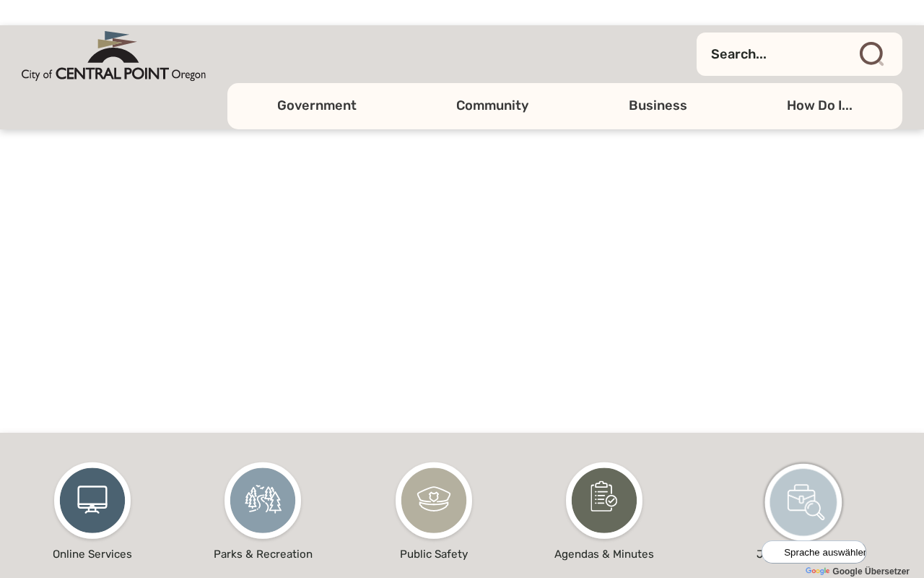
Task: Open the Community menu
Action: pos(492,105)
